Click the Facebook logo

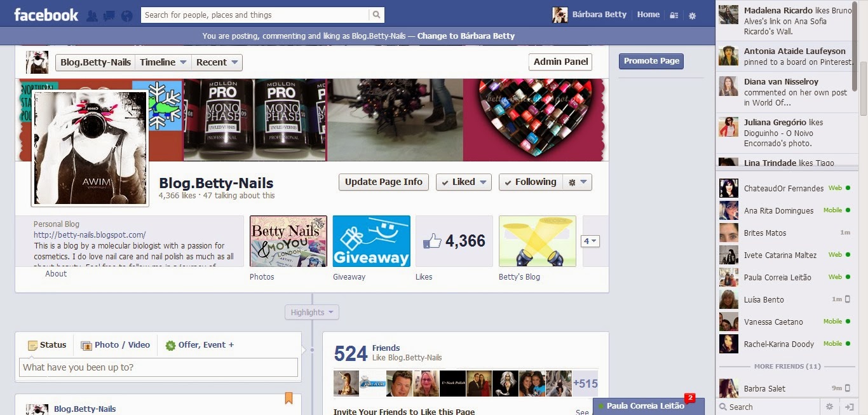46,15
